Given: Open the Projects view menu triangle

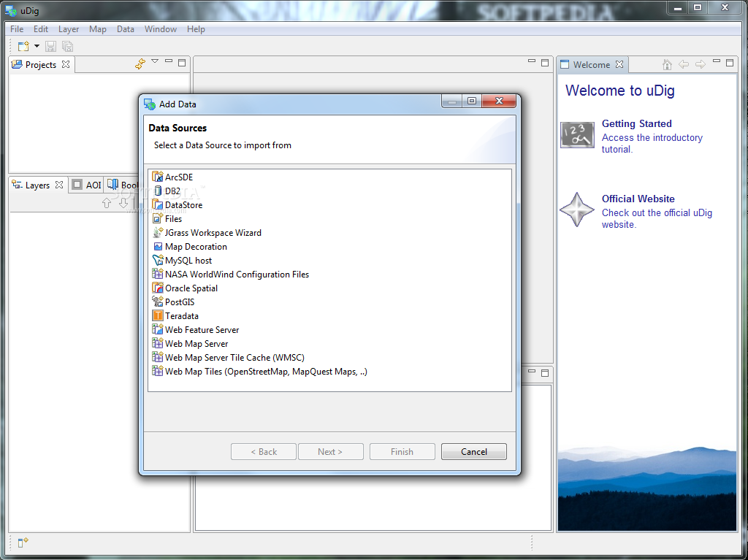Looking at the screenshot, I should (155, 61).
